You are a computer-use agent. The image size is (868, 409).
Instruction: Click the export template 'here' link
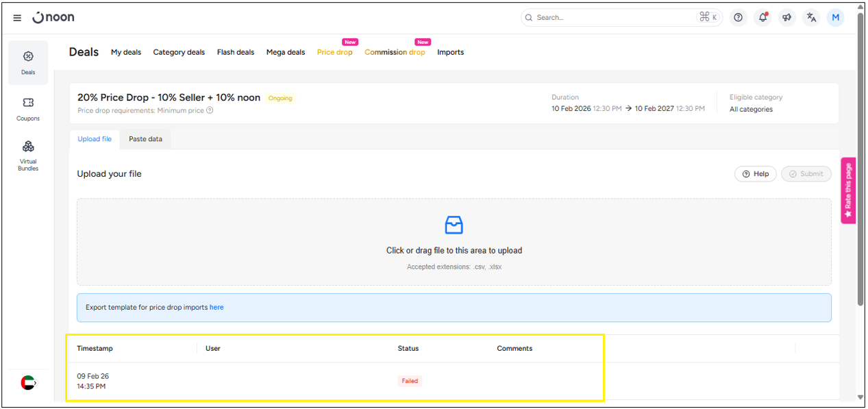click(x=216, y=308)
